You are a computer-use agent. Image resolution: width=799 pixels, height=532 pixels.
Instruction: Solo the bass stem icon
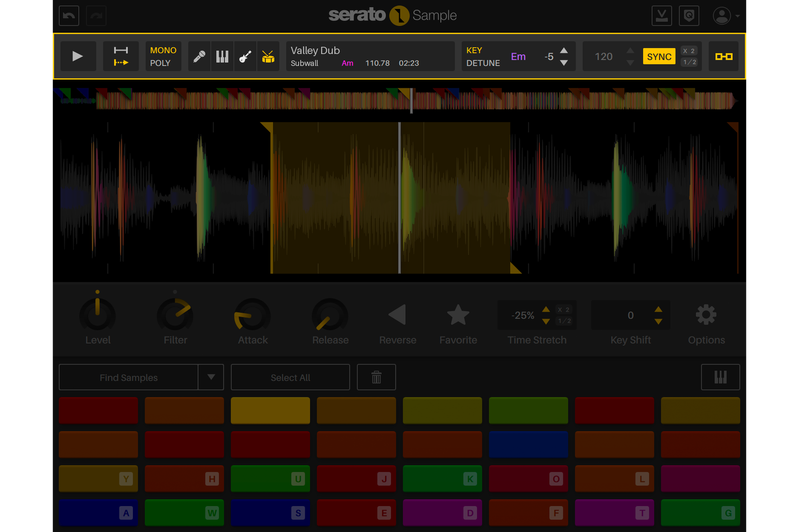245,56
